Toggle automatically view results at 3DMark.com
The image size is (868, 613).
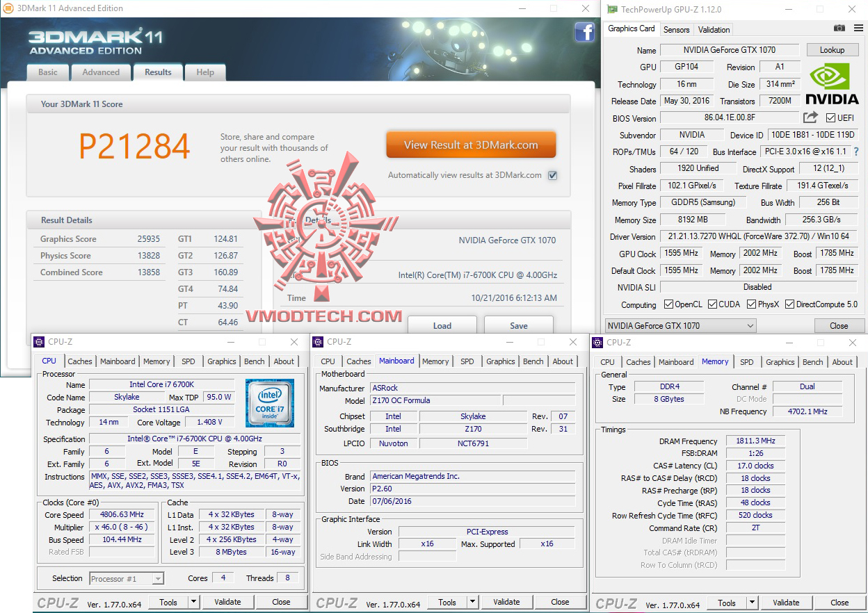552,175
